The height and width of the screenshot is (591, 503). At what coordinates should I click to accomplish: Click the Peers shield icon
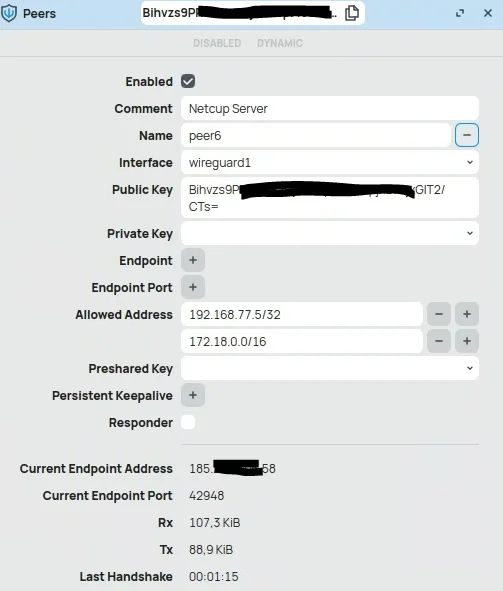[9, 14]
